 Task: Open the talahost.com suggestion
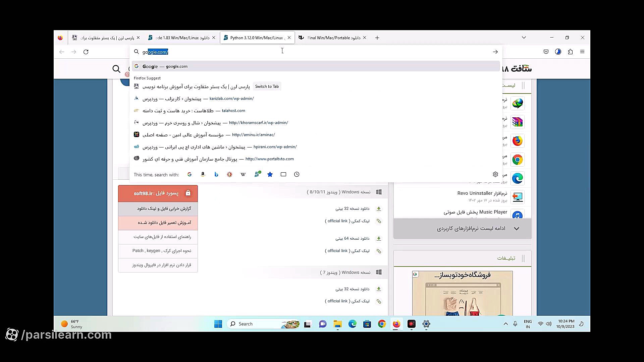click(315, 111)
